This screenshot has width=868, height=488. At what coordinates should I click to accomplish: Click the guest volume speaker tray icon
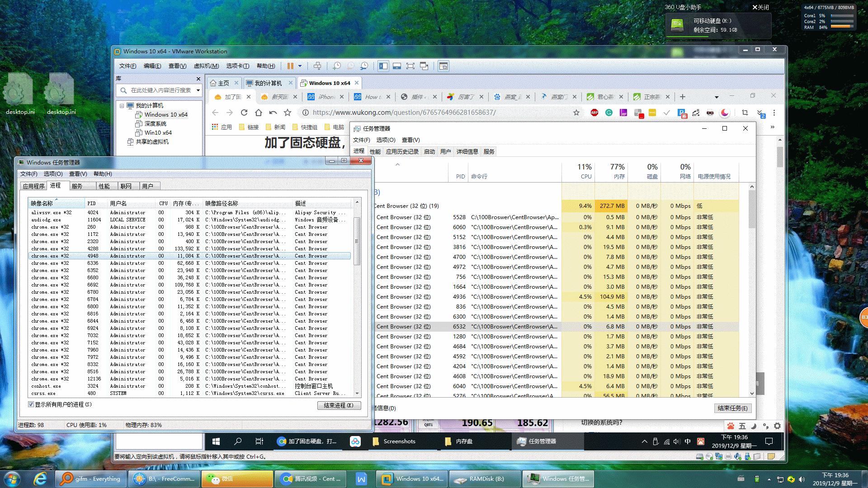(x=676, y=441)
